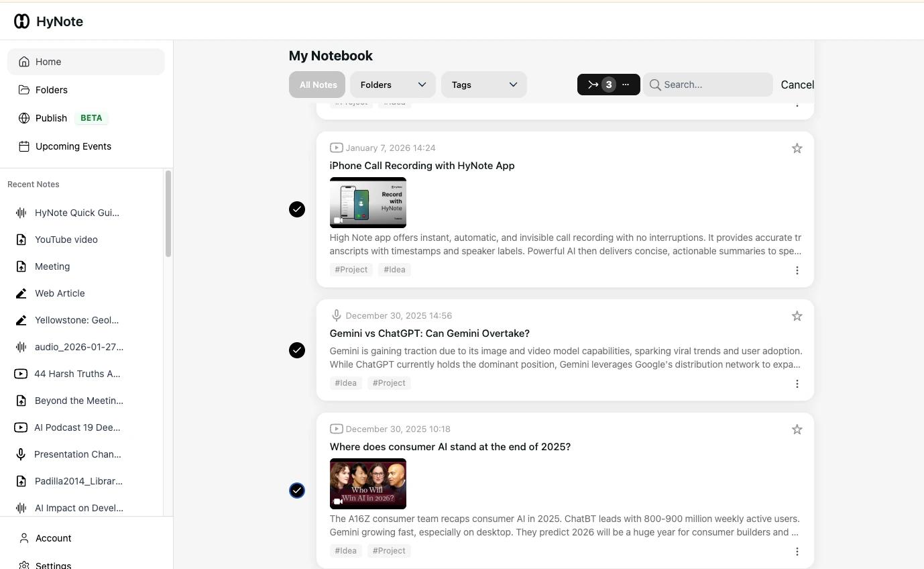Favorite the consumer AI 2025 note

point(797,429)
